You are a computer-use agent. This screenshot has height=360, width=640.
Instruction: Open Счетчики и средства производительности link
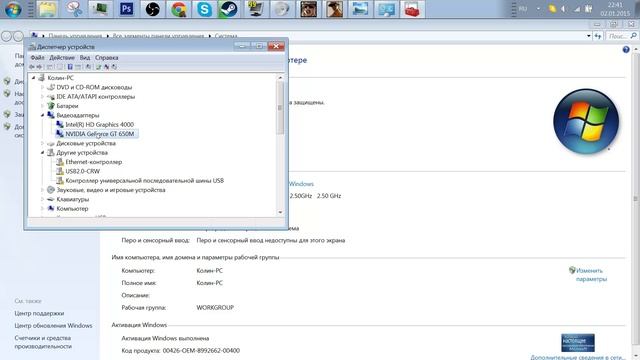tap(43, 342)
